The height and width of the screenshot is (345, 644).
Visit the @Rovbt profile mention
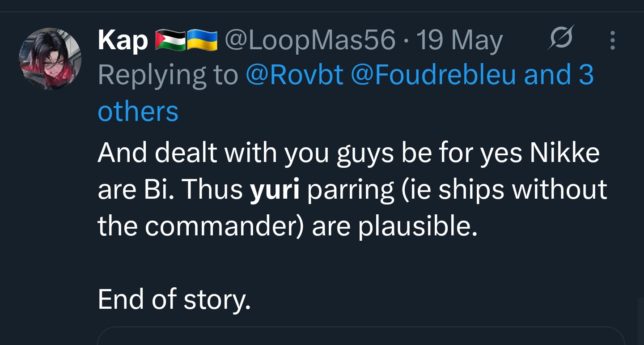coord(294,75)
